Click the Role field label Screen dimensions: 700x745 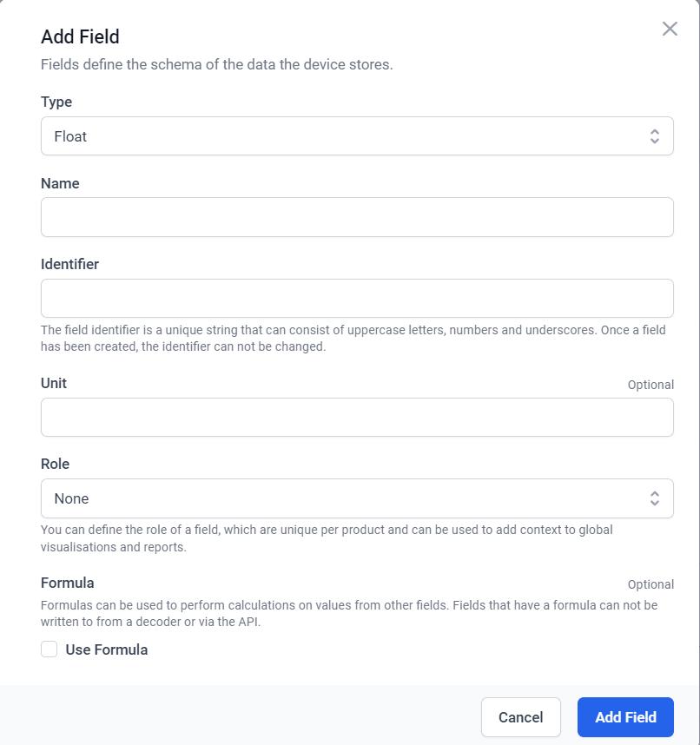[55, 464]
